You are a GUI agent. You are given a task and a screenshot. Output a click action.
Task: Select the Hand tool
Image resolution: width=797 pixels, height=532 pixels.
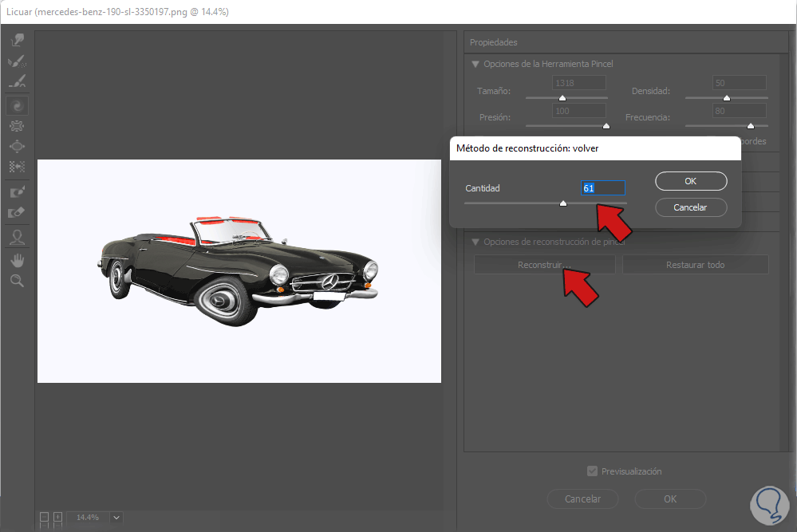[x=17, y=260]
